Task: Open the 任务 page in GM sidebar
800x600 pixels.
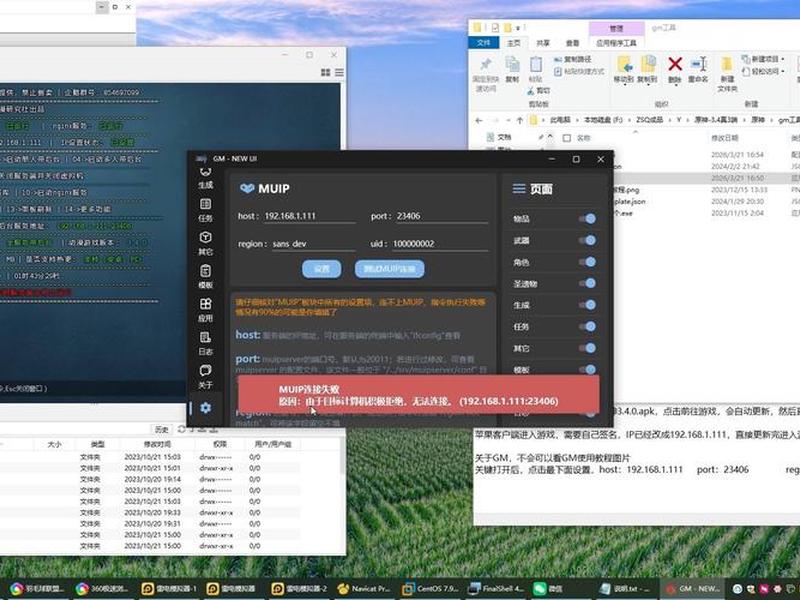Action: 206,210
